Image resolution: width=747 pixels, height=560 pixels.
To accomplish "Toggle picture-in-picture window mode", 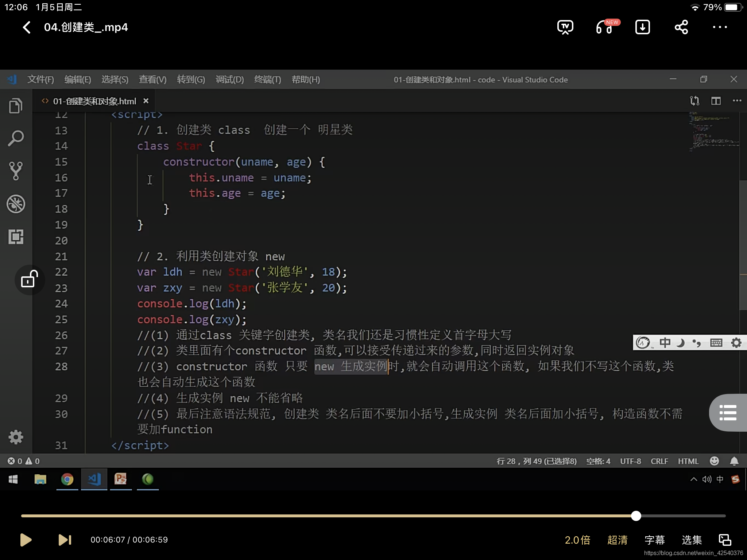I will coord(725,540).
